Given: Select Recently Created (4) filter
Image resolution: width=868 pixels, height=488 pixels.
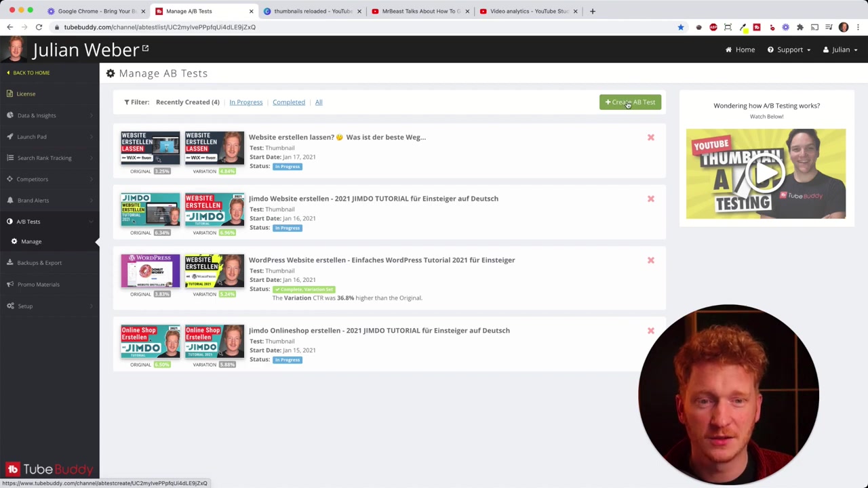Looking at the screenshot, I should 187,102.
